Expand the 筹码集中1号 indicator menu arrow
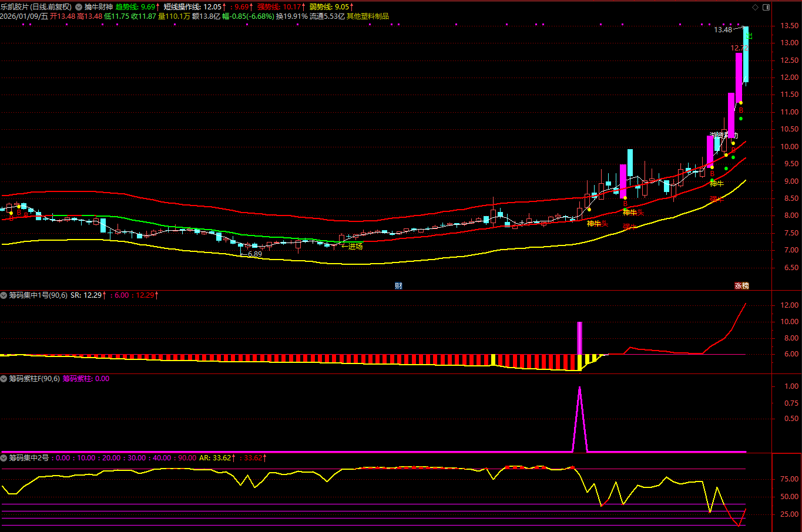 [x=4, y=295]
